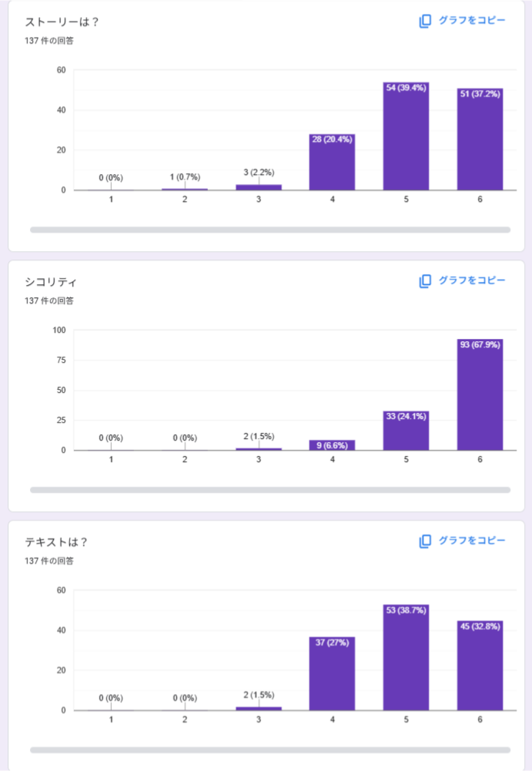Viewport: 532px width, 771px height.
Task: Click the 9 (6.6%) bar in シコリティ
Action: (332, 445)
